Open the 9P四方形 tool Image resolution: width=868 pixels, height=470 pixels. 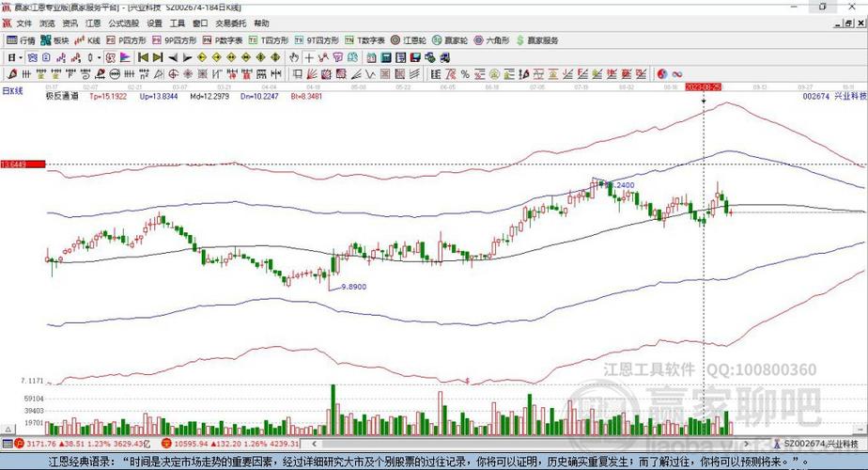(175, 40)
